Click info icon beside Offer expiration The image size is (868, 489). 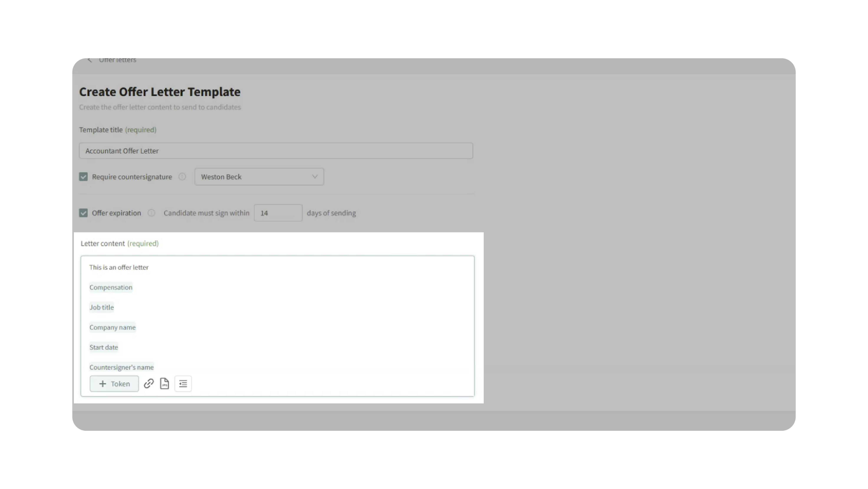click(x=151, y=213)
